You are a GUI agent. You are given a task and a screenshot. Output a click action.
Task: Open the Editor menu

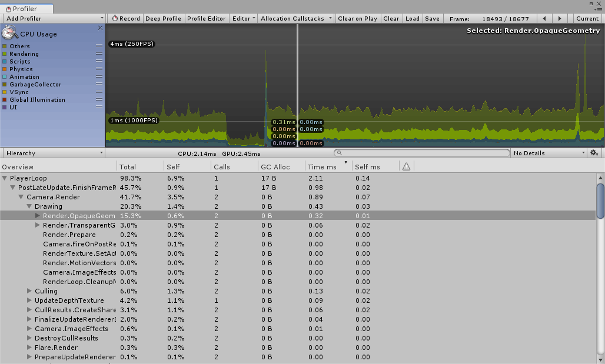[243, 18]
